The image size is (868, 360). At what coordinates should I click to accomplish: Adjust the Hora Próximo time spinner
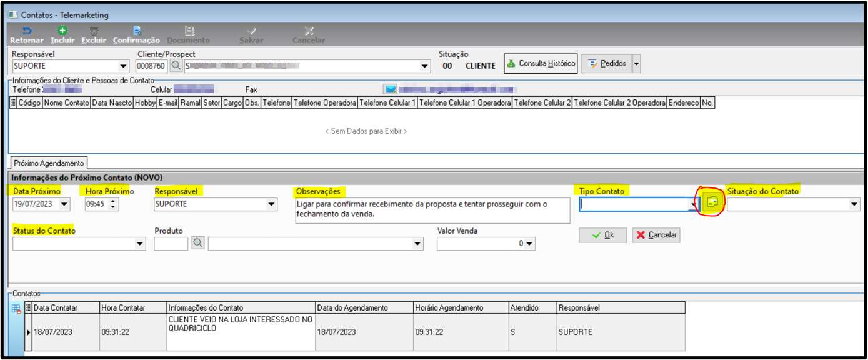pyautogui.click(x=114, y=204)
